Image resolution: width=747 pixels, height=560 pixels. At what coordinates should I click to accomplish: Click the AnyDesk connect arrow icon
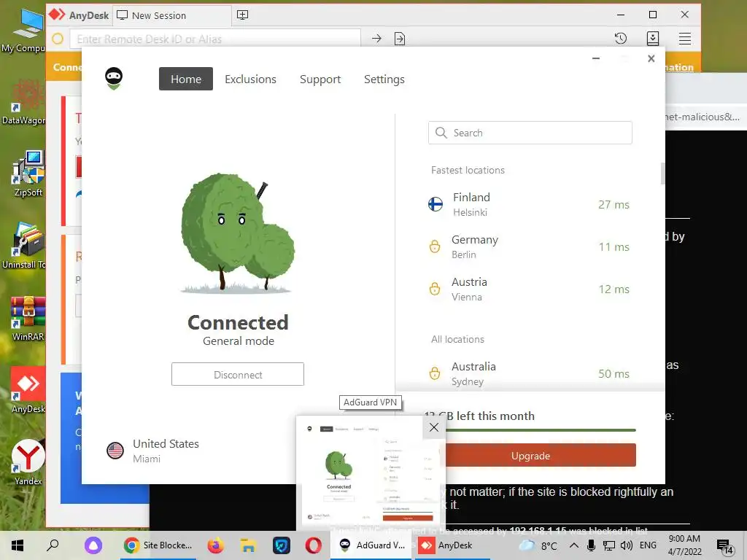pyautogui.click(x=376, y=39)
